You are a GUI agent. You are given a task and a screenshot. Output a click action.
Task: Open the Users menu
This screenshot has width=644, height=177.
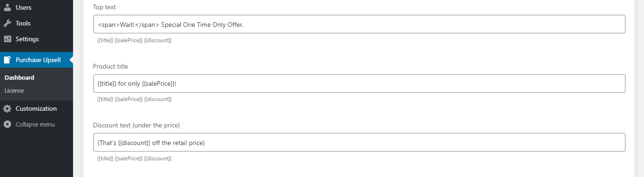[x=37, y=7]
